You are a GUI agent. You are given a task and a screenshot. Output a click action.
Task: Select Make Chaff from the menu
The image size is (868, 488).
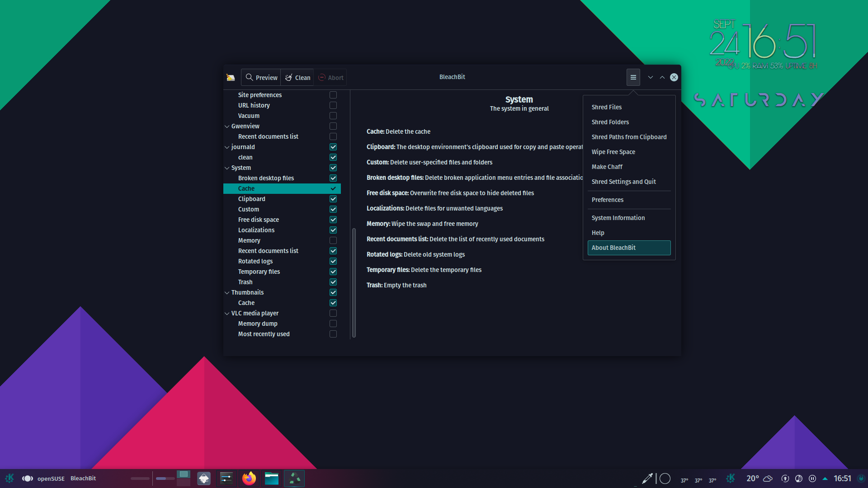[x=629, y=167]
